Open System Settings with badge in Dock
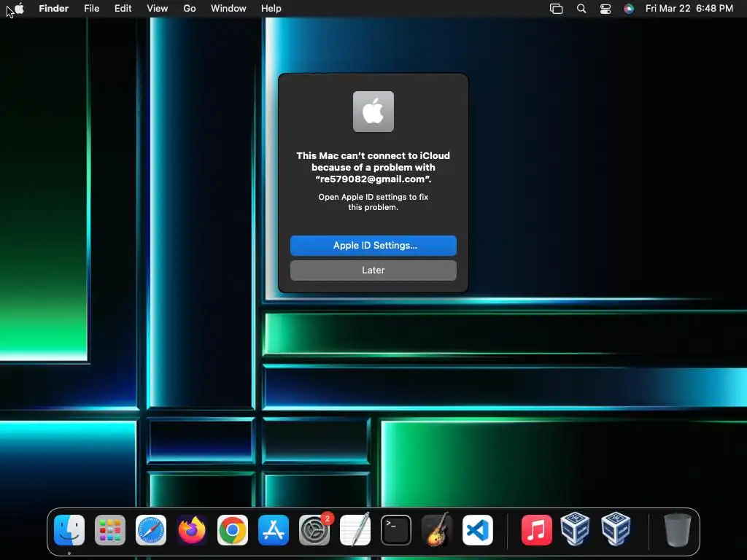Screen dimensions: 747x560 (x=314, y=530)
